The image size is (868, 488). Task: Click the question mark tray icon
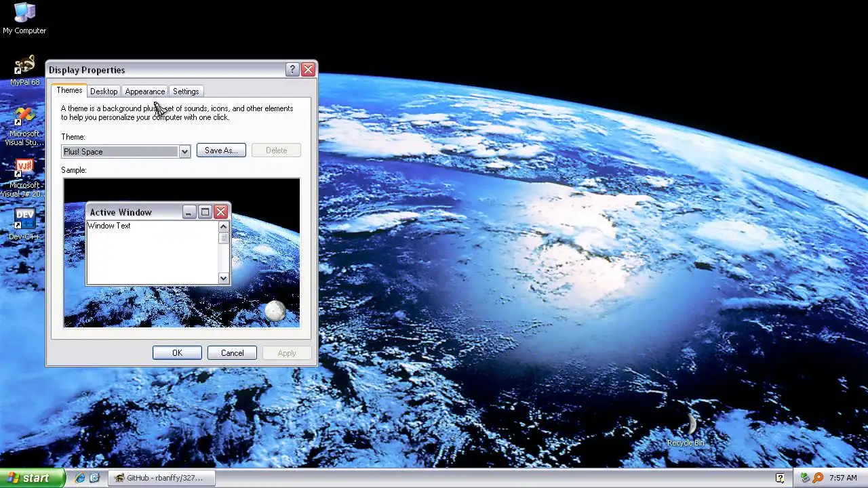click(780, 478)
